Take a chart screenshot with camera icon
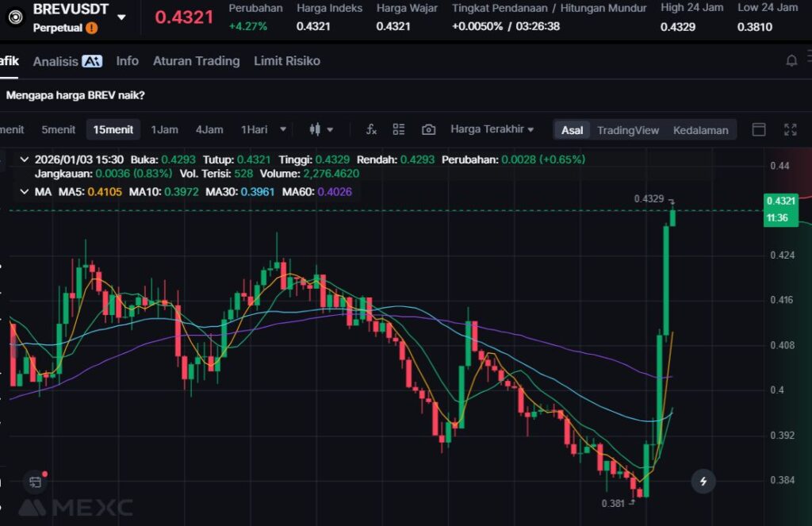Image resolution: width=812 pixels, height=526 pixels. [x=428, y=129]
